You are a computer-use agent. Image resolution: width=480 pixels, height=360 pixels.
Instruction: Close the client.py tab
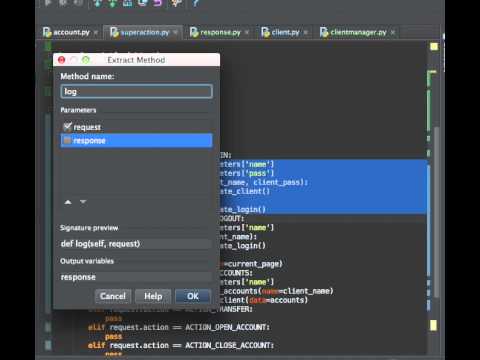tap(305, 32)
